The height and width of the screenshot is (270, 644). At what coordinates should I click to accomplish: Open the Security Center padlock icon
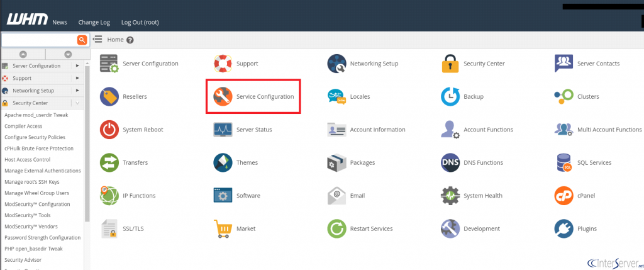[450, 64]
